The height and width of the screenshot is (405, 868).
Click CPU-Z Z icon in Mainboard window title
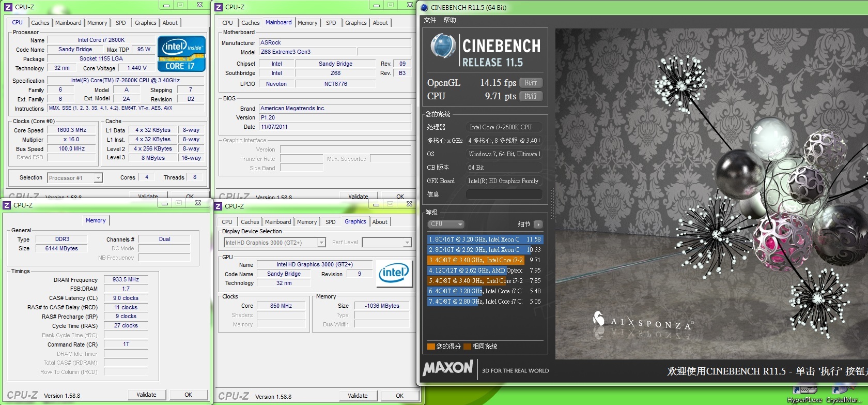[219, 7]
